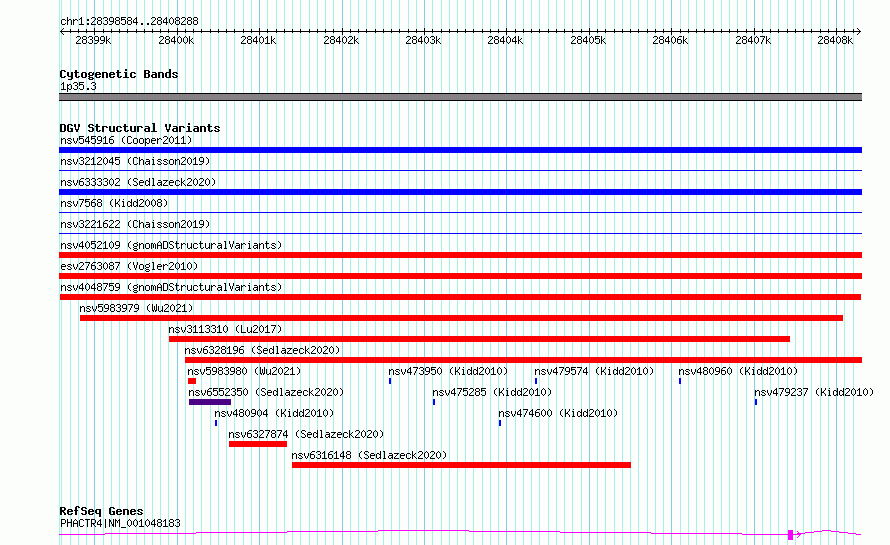Select nsv6316148 (Sedlazeck2020) label

coord(369,455)
